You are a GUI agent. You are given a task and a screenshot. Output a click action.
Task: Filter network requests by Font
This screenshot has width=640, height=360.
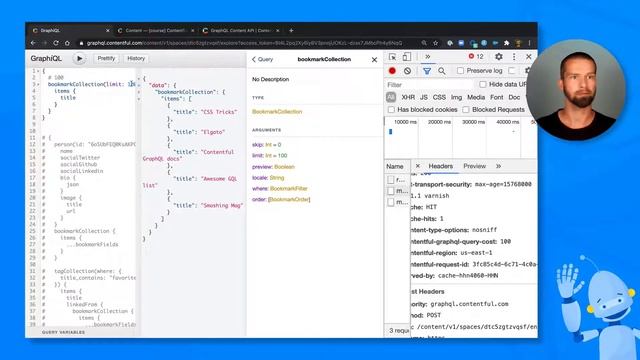[x=496, y=97]
